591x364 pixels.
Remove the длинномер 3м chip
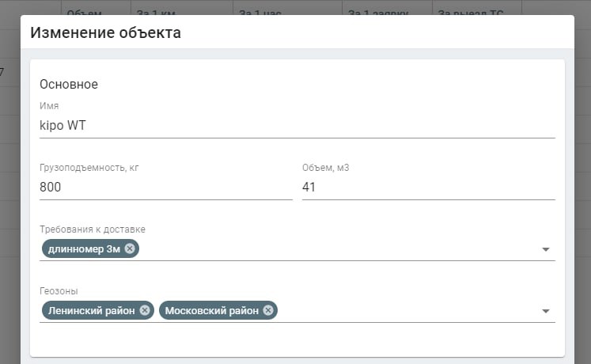coord(130,248)
